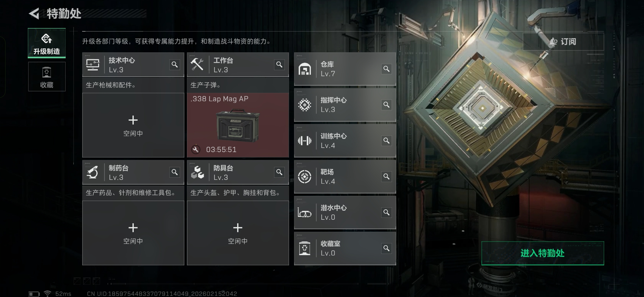Open the 制药台 magnifier details icon
This screenshot has height=297, width=644.
coord(174,172)
